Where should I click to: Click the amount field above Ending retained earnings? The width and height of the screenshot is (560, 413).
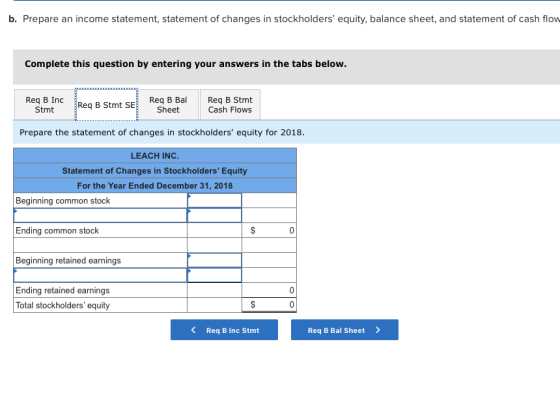click(215, 275)
